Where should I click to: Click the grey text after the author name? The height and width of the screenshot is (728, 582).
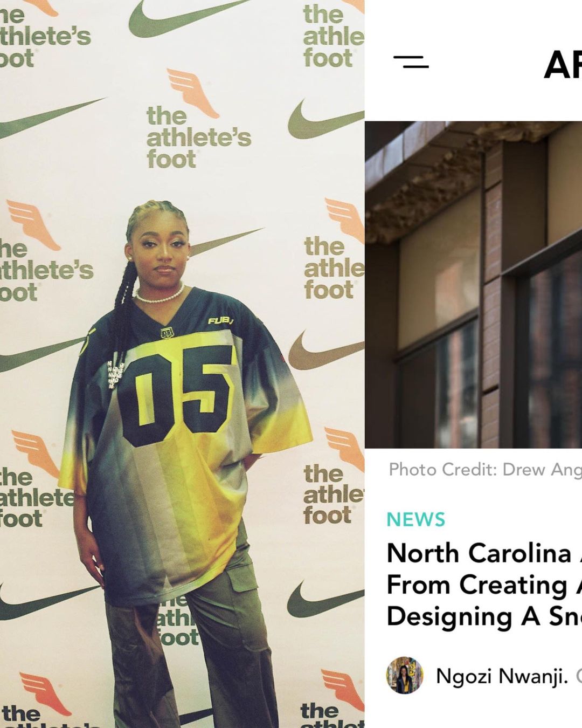[x=579, y=676]
